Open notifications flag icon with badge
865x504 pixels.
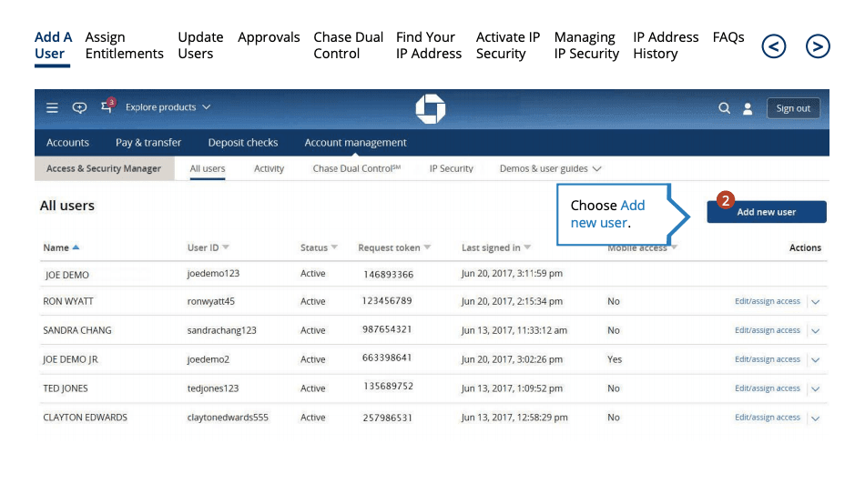click(107, 106)
